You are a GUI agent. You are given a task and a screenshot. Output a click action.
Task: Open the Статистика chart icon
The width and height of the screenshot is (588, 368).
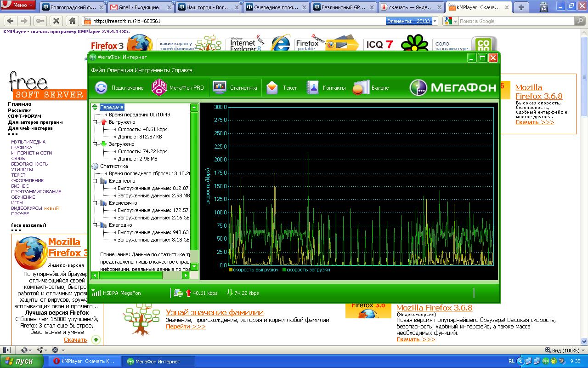click(x=220, y=88)
